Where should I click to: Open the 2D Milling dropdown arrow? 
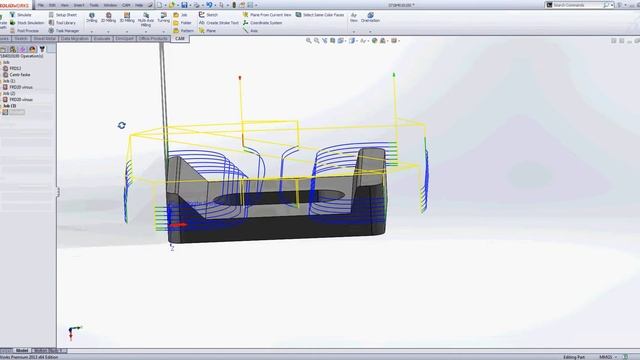tap(108, 32)
